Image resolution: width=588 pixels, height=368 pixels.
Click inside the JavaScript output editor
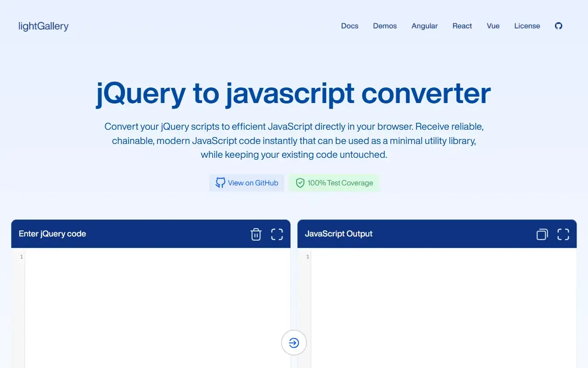(x=444, y=308)
